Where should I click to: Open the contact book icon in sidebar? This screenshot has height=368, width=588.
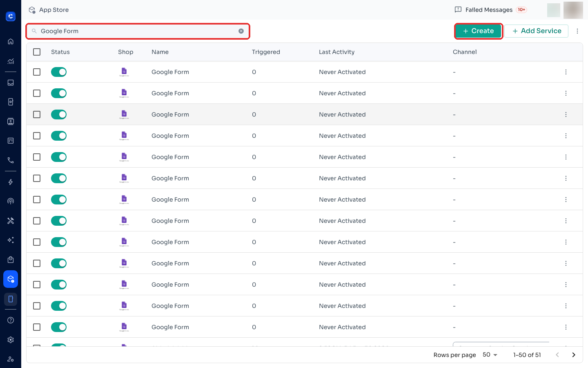tap(11, 102)
